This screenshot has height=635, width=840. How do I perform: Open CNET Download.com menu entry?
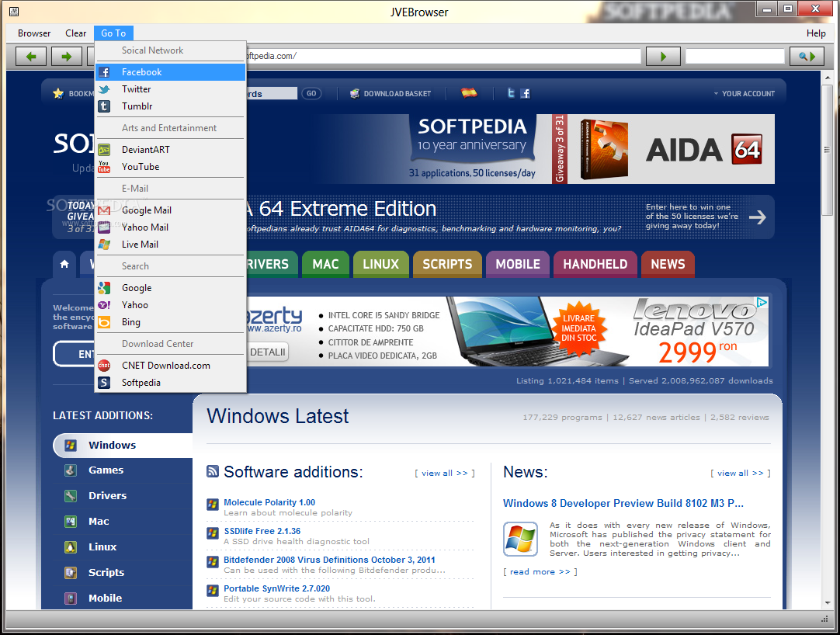[x=170, y=366]
